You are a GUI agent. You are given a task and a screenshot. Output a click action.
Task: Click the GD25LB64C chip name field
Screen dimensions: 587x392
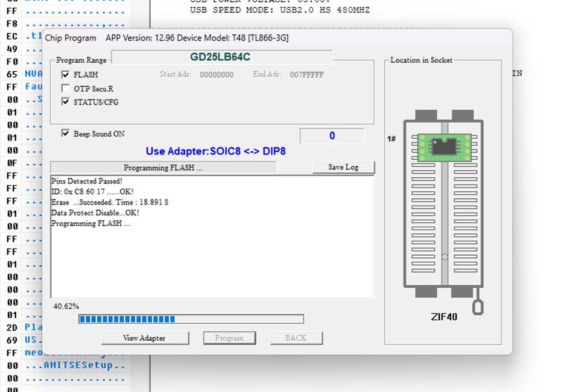pos(221,57)
